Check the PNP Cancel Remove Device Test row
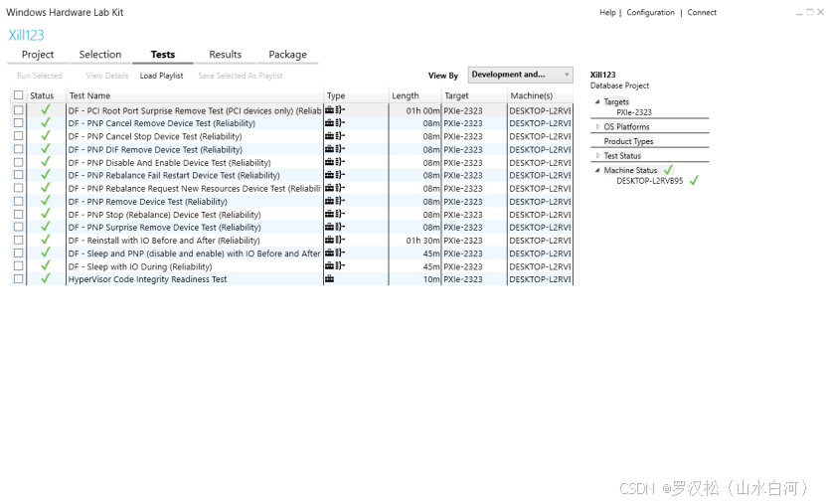The width and height of the screenshot is (826, 504). click(19, 122)
